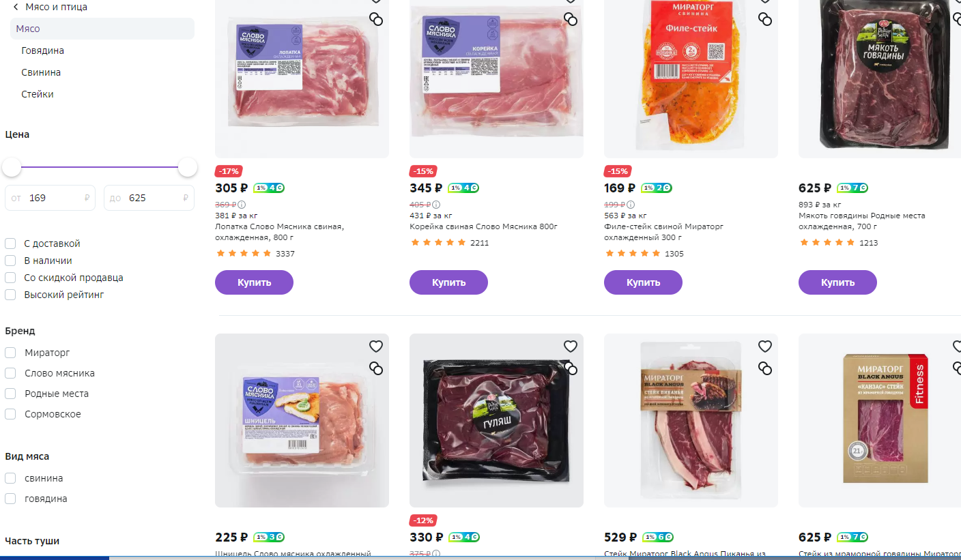Click heart icon on Гуляш product card
This screenshot has width=961, height=560.
tap(571, 347)
